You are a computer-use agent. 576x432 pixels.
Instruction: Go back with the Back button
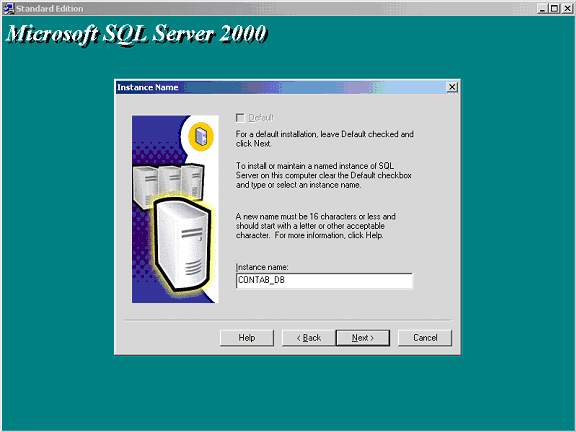(x=309, y=338)
